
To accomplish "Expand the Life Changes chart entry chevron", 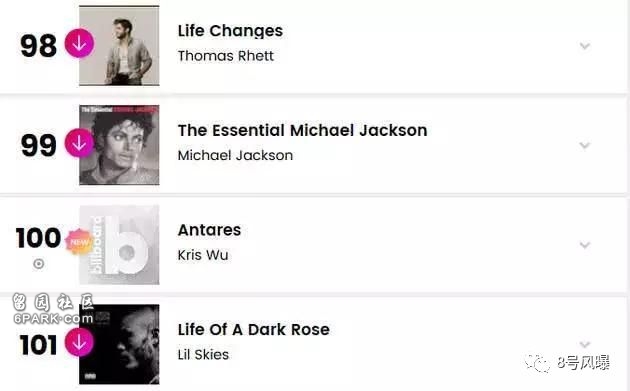I will pos(585,45).
